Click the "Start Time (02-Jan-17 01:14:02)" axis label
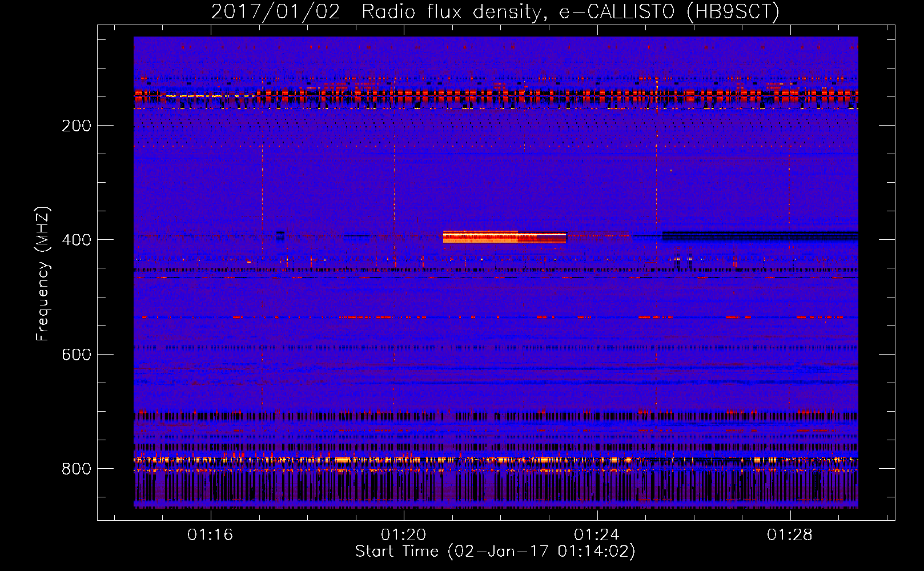This screenshot has height=571, width=924. pyautogui.click(x=495, y=552)
